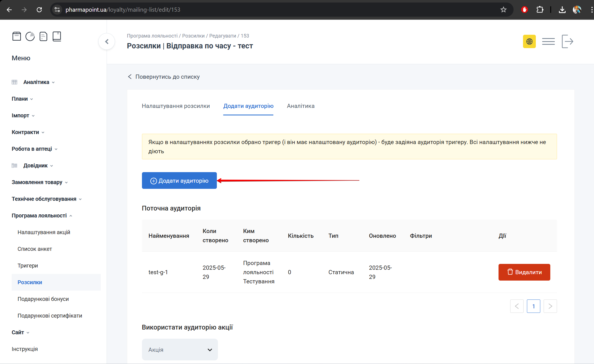Open browser extensions puzzle icon

pyautogui.click(x=540, y=10)
